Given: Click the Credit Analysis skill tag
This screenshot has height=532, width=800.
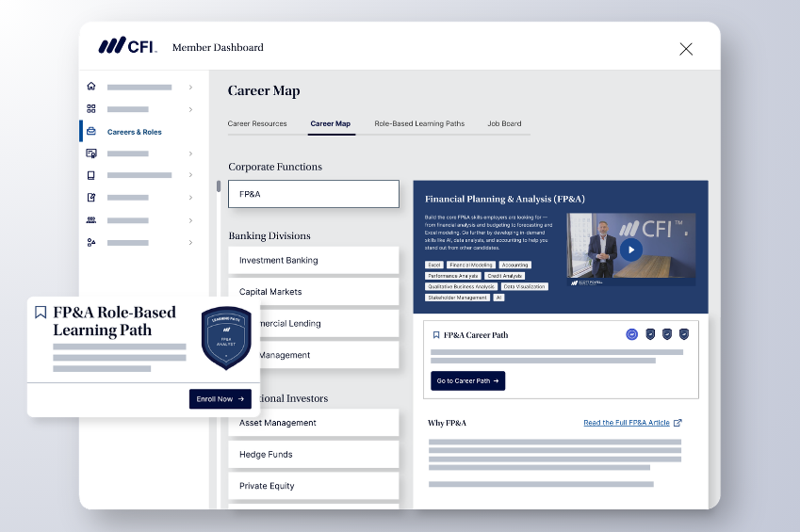Looking at the screenshot, I should click(504, 276).
